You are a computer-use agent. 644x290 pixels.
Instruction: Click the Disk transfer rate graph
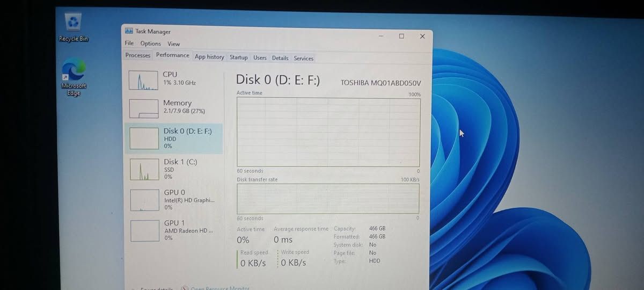click(328, 199)
